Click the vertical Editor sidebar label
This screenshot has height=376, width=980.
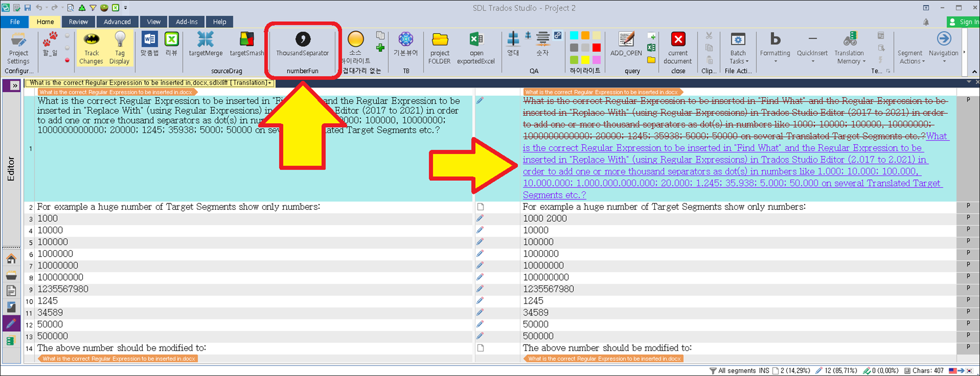[x=11, y=168]
